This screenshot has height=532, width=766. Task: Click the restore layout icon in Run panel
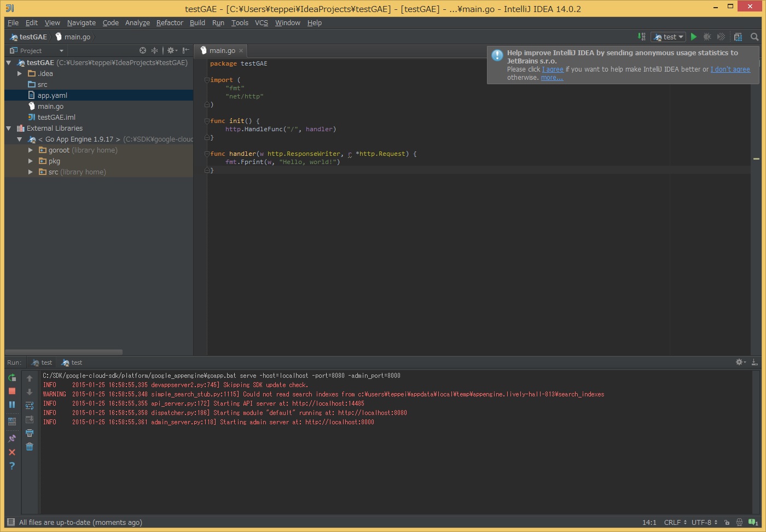[x=12, y=422]
